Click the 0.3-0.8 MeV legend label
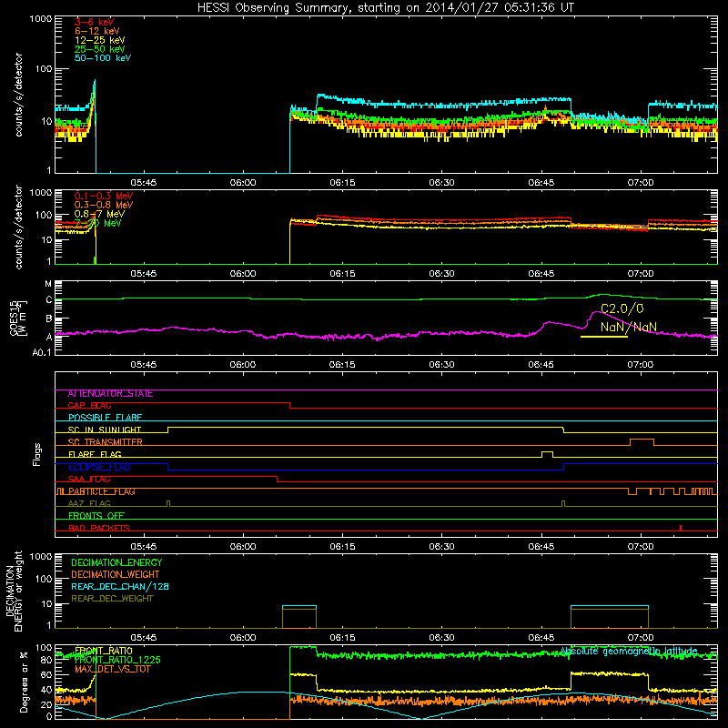 [x=104, y=205]
